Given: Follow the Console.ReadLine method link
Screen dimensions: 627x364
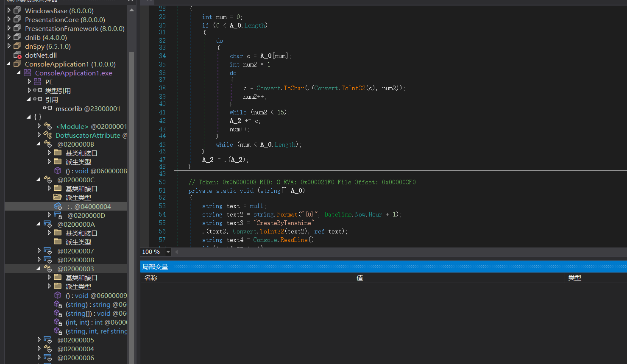Looking at the screenshot, I should 293,240.
